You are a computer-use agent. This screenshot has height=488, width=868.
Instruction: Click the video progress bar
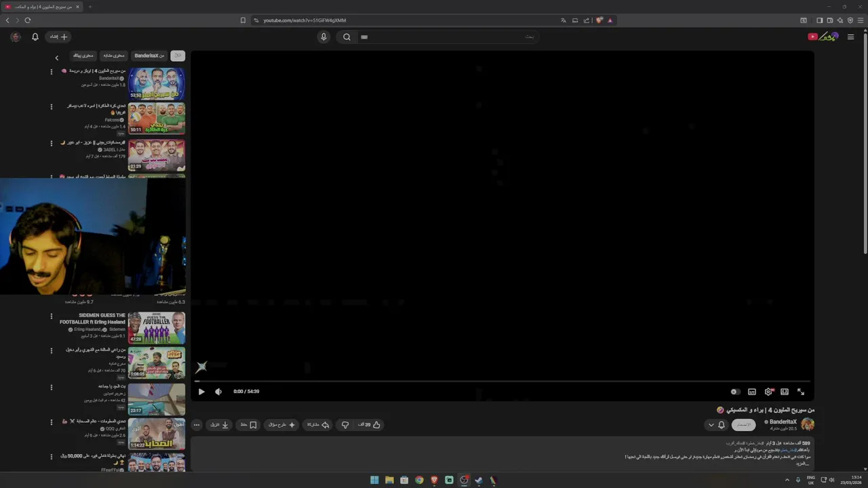pos(502,382)
